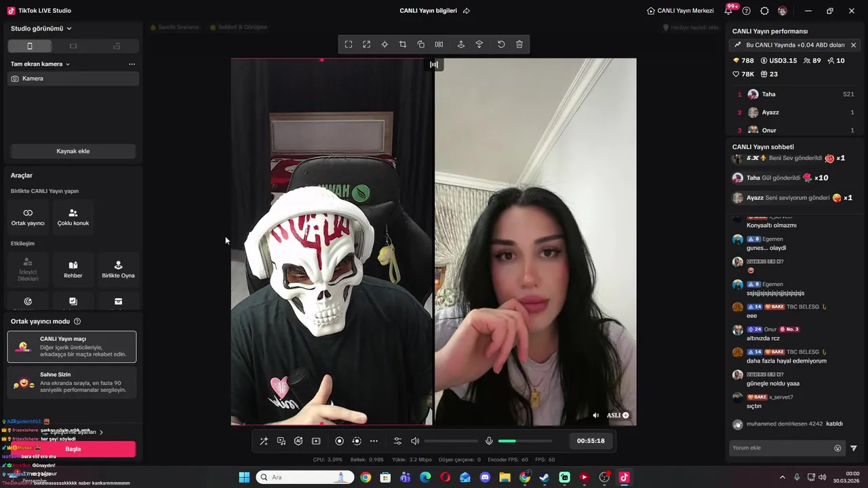
Task: Select the fit-to-screen icon in top toolbar
Action: 349,44
